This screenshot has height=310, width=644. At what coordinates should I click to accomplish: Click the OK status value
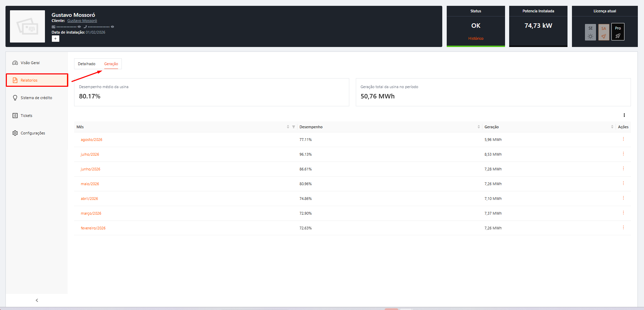(476, 26)
